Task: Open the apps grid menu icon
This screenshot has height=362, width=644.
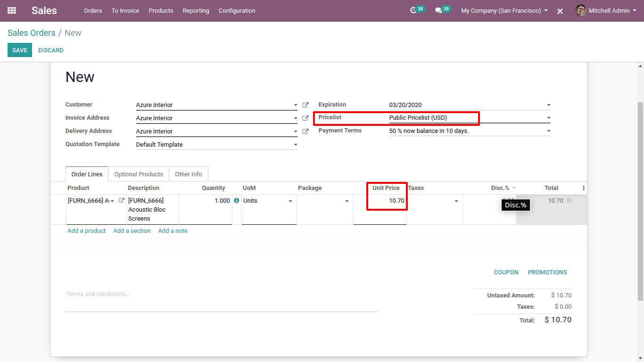Action: click(x=12, y=10)
